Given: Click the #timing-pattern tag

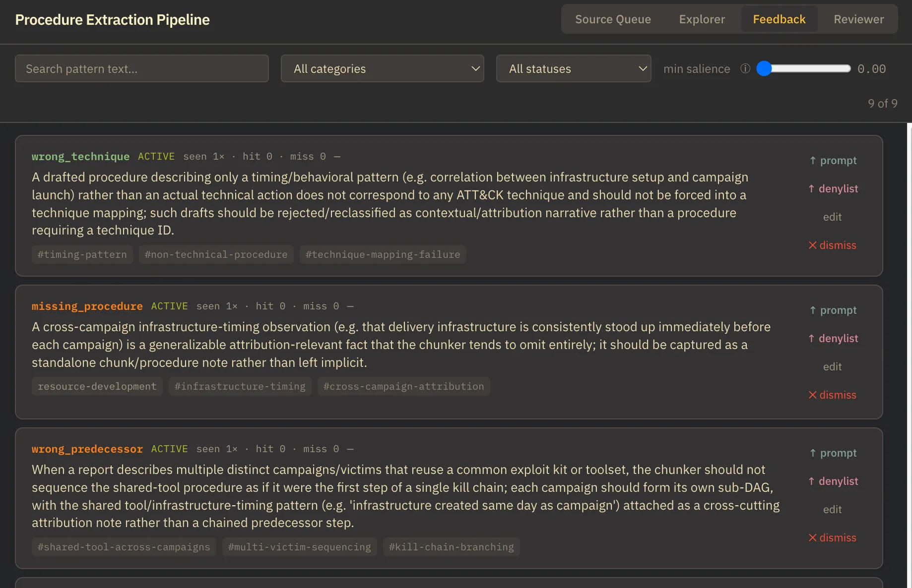Looking at the screenshot, I should point(82,254).
